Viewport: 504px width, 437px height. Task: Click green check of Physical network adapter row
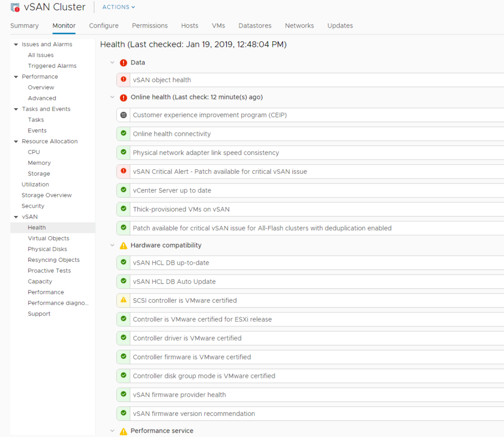click(124, 152)
